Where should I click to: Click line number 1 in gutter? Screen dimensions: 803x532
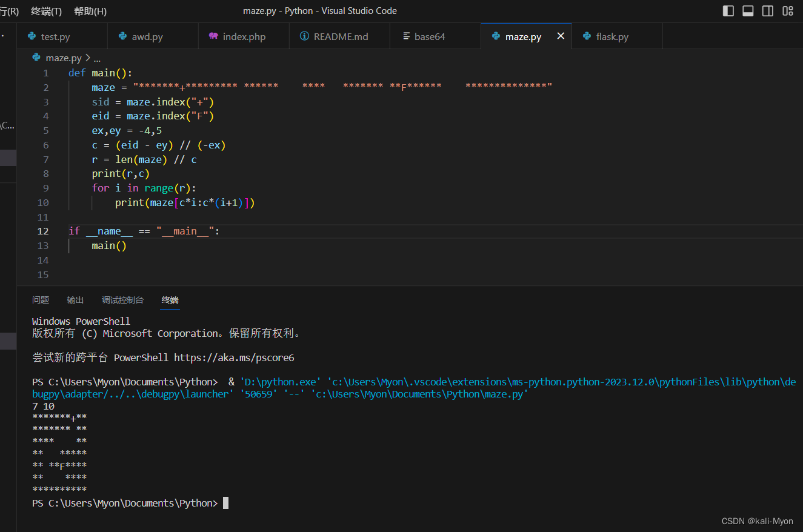(x=46, y=73)
